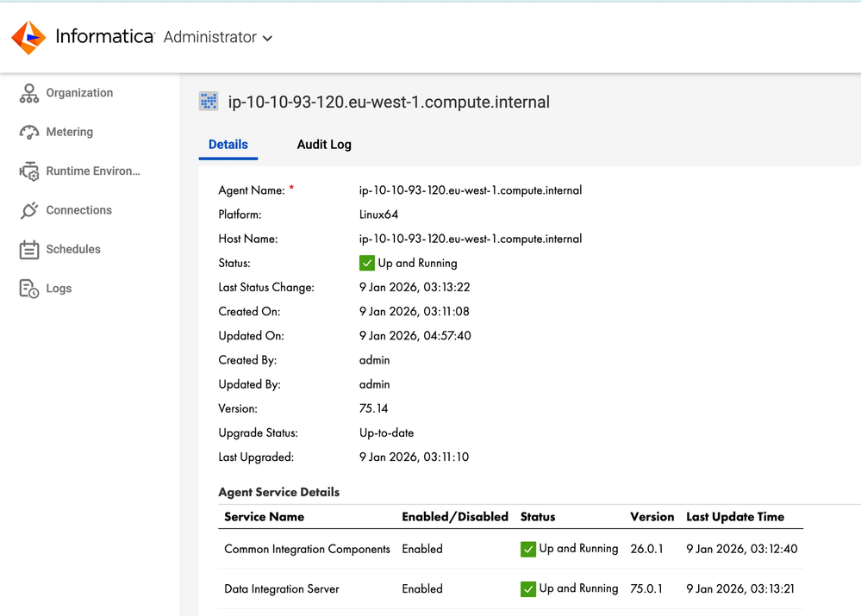Click the Data Integration Server status checkmark
This screenshot has width=861, height=616.
coord(527,589)
